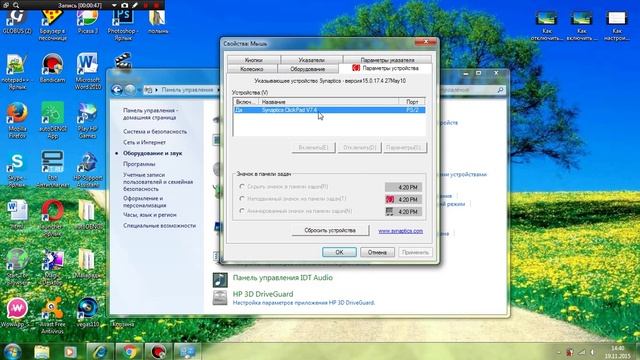This screenshot has width=640, height=360.
Task: Switch to Bandicam in the taskbar
Action: point(158,351)
